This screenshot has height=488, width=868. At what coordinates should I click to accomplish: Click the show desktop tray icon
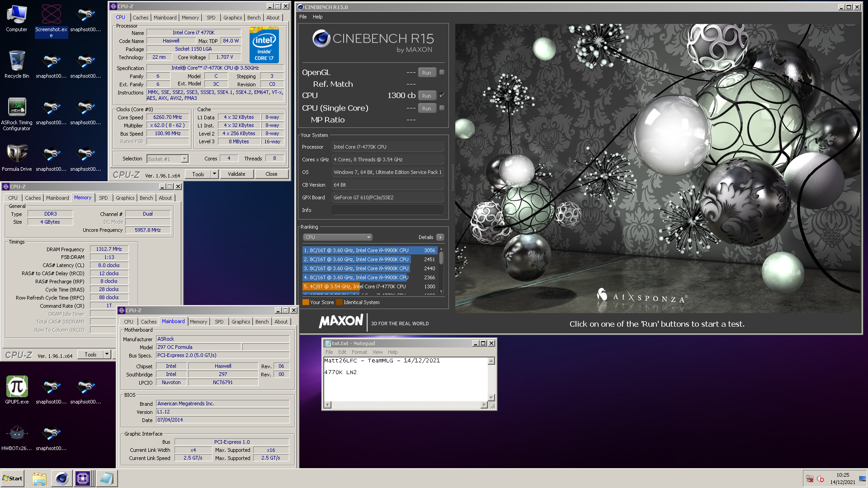click(x=863, y=479)
